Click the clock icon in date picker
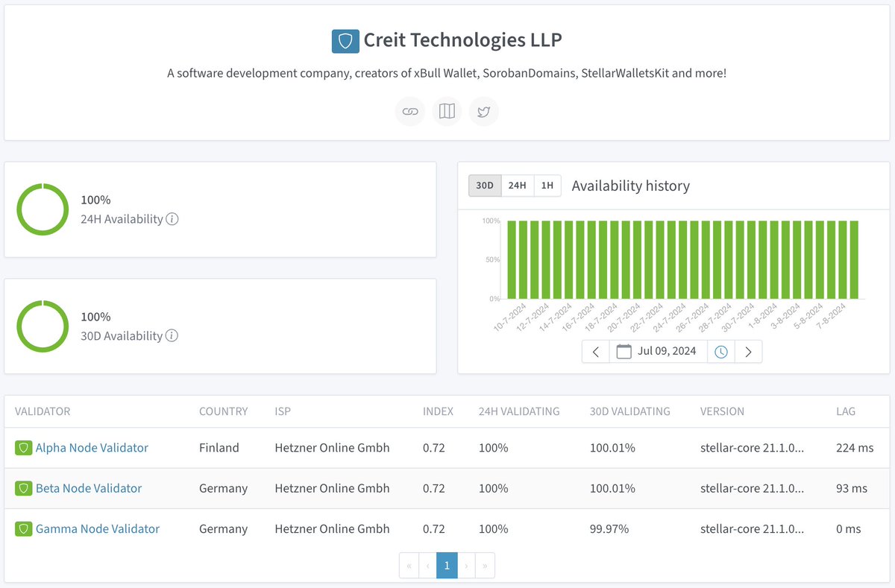Viewport: 895px width, 588px height. (x=721, y=352)
